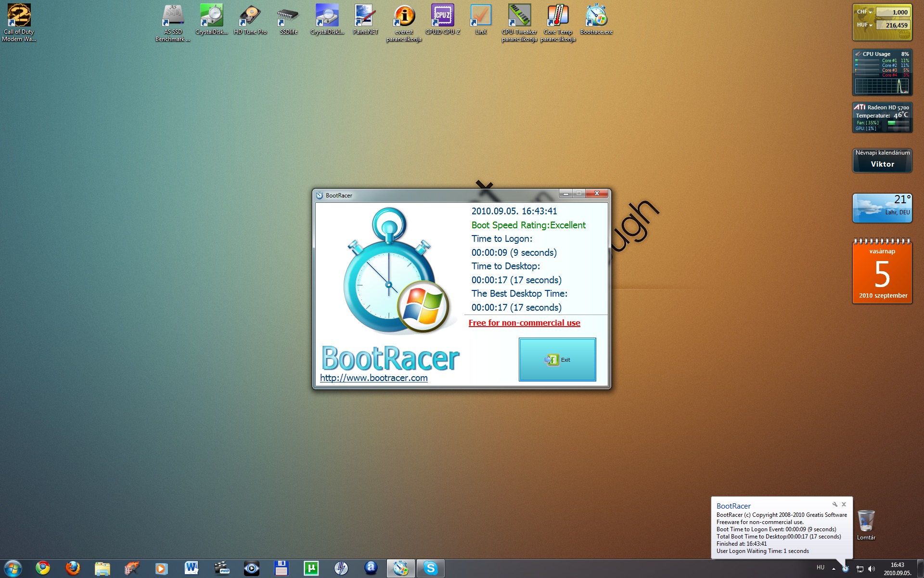Open Windows Explorer folder icon on taskbar
924x578 pixels.
tap(103, 568)
